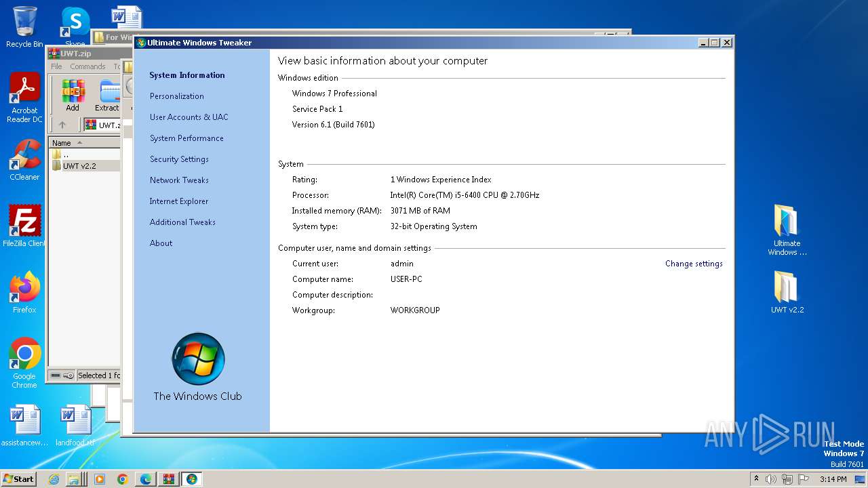Click the 3:14 PM clock
The image size is (868, 488).
pos(833,479)
